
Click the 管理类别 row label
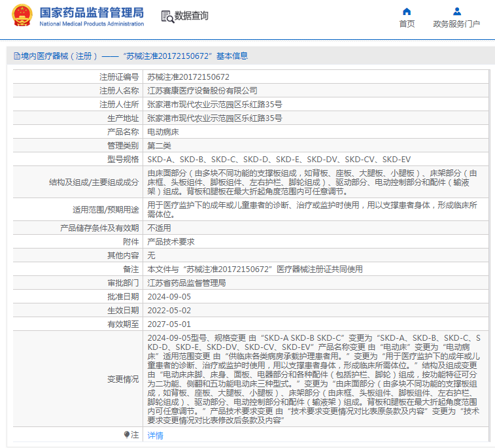tap(123, 146)
